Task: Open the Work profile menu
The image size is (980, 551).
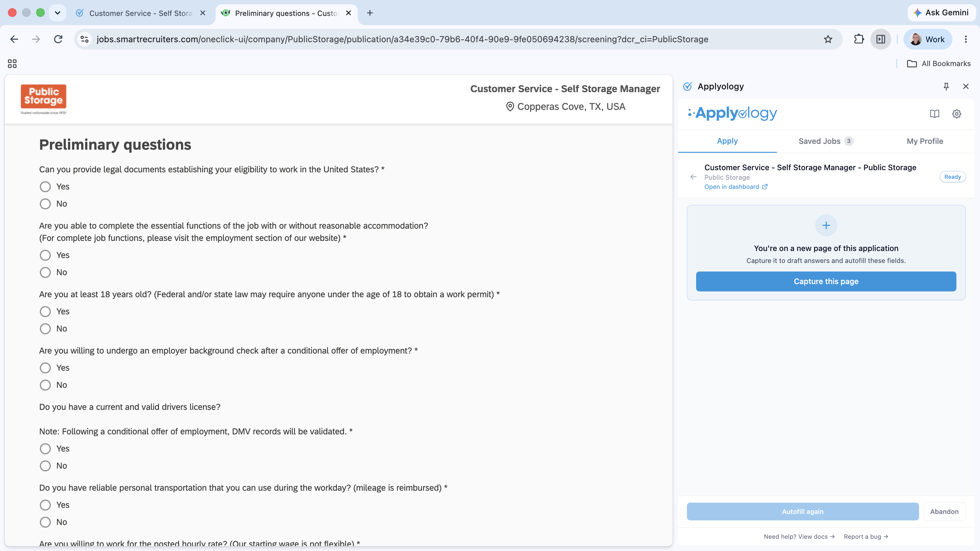Action: pyautogui.click(x=928, y=39)
